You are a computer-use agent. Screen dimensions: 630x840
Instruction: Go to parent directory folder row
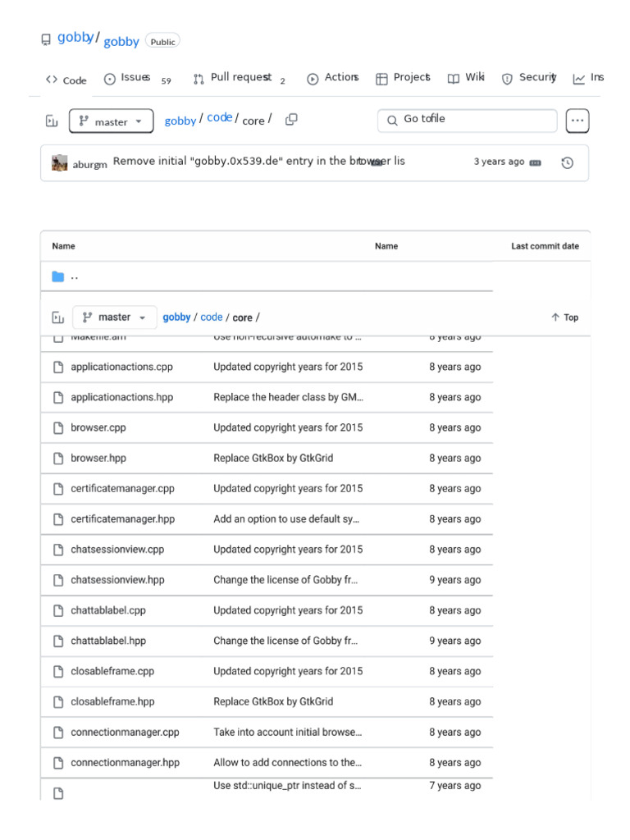tap(267, 276)
